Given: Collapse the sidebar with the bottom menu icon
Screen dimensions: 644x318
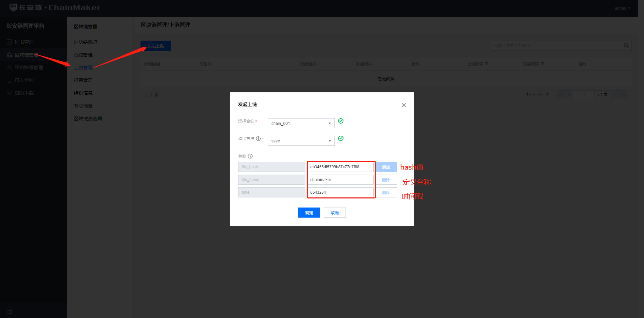Looking at the screenshot, I should click(x=9, y=312).
